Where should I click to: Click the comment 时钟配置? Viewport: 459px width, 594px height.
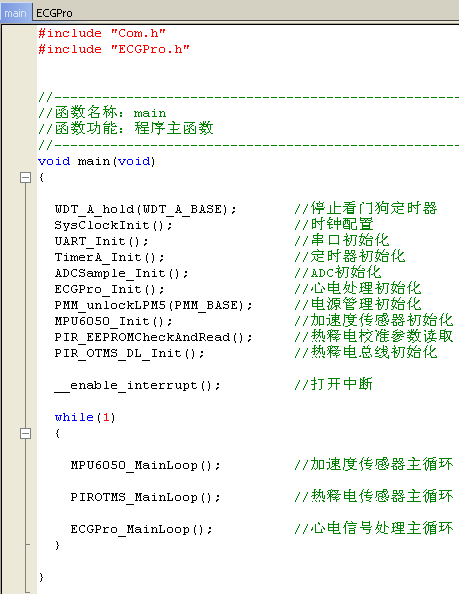click(334, 224)
